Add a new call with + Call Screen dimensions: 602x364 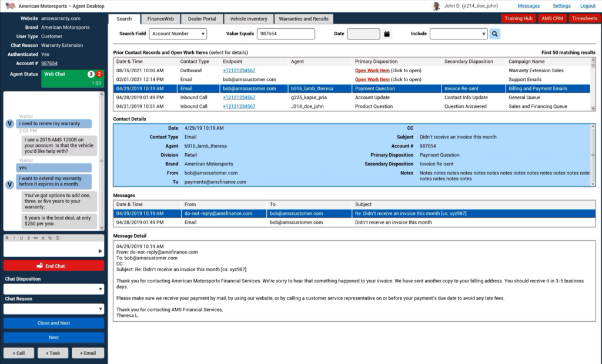(x=19, y=353)
